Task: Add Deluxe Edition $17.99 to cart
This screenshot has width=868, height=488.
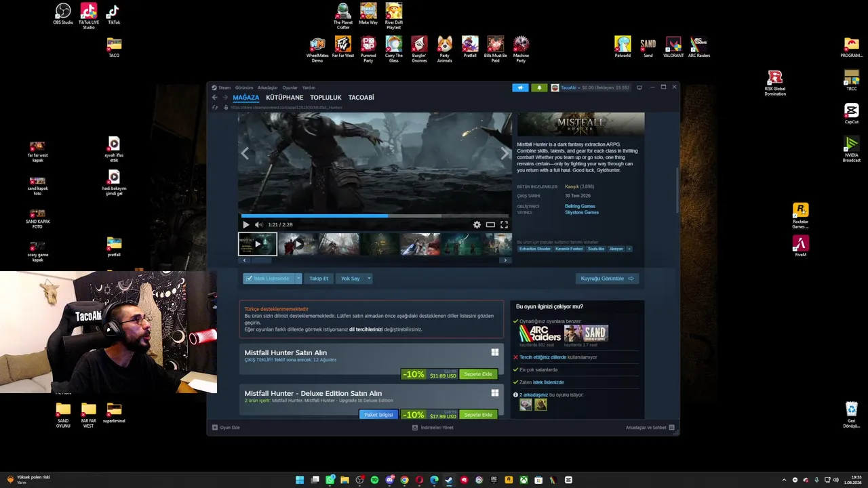Action: [x=478, y=415]
